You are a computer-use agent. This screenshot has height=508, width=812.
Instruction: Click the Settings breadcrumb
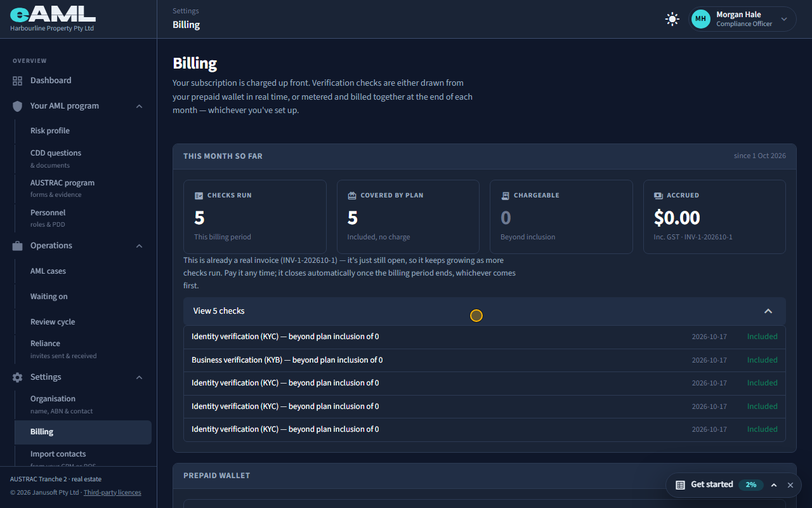[186, 11]
